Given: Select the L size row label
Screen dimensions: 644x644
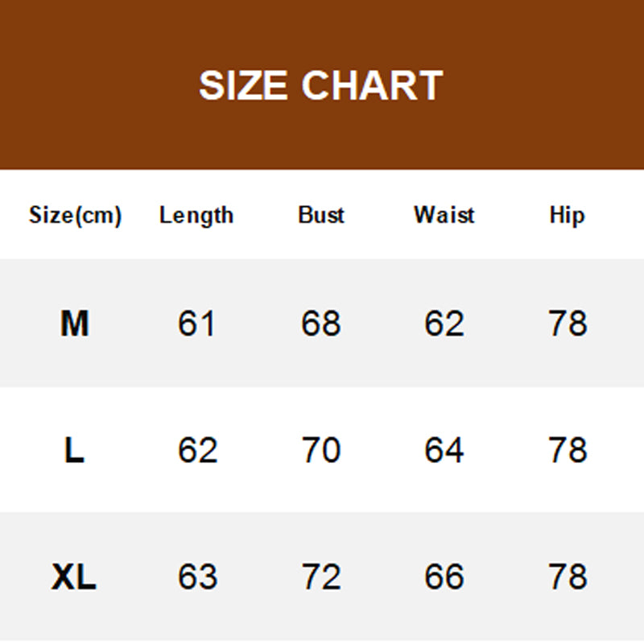Looking at the screenshot, I should tap(74, 451).
